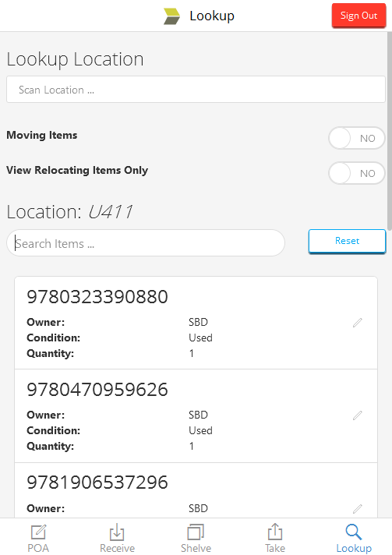
Task: Select the Lookup magnifier icon
Action: point(354,532)
